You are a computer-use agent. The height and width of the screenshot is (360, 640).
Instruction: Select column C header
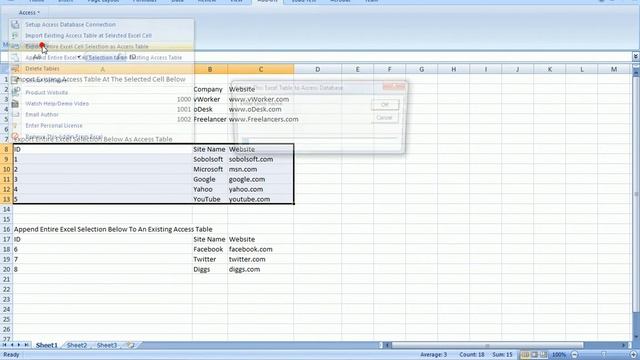pos(260,69)
